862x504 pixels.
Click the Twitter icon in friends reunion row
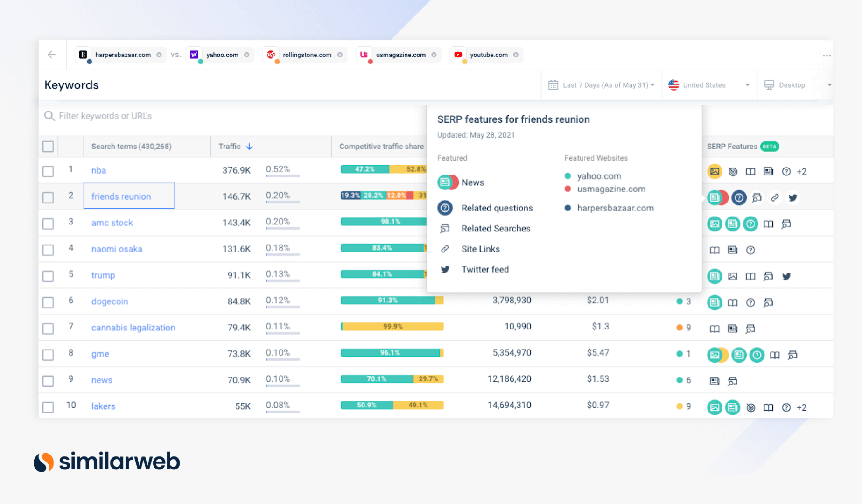792,197
